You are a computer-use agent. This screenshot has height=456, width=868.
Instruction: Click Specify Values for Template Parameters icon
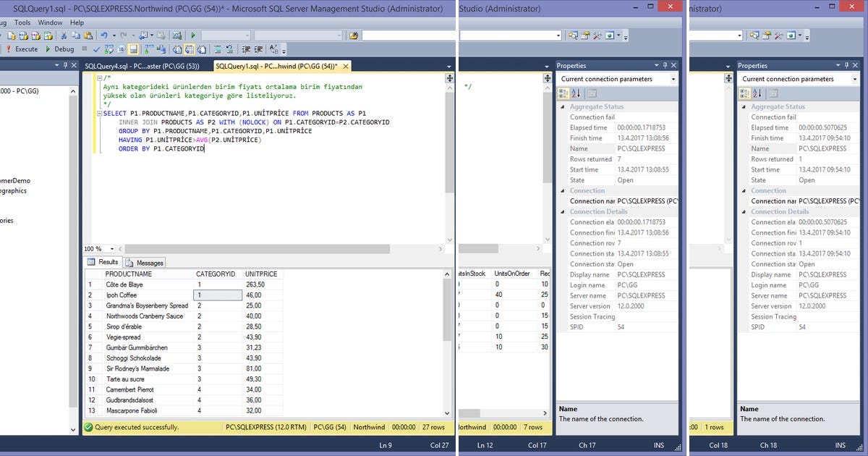tap(273, 49)
